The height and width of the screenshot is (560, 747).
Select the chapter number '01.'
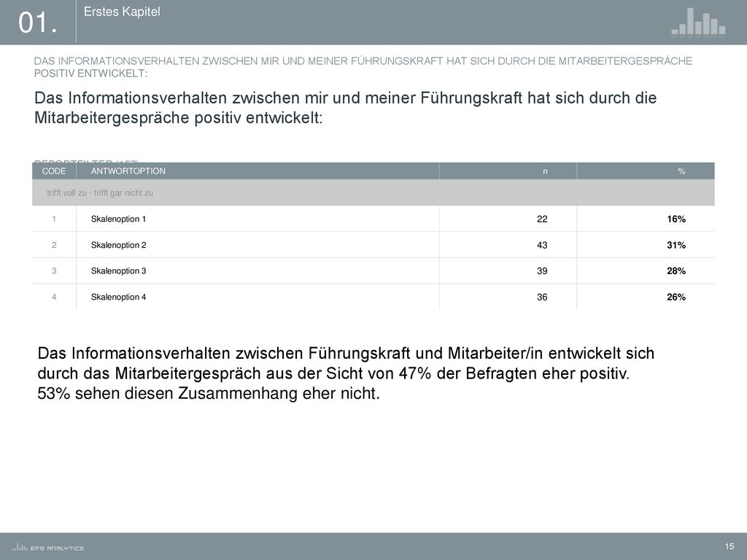[x=38, y=23]
